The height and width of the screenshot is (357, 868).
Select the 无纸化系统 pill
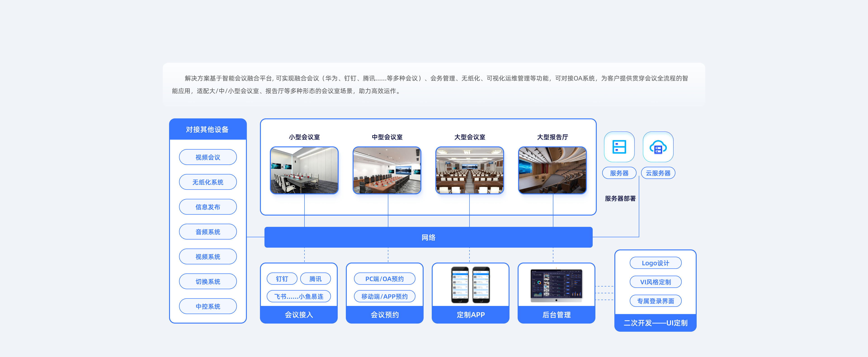click(x=208, y=182)
